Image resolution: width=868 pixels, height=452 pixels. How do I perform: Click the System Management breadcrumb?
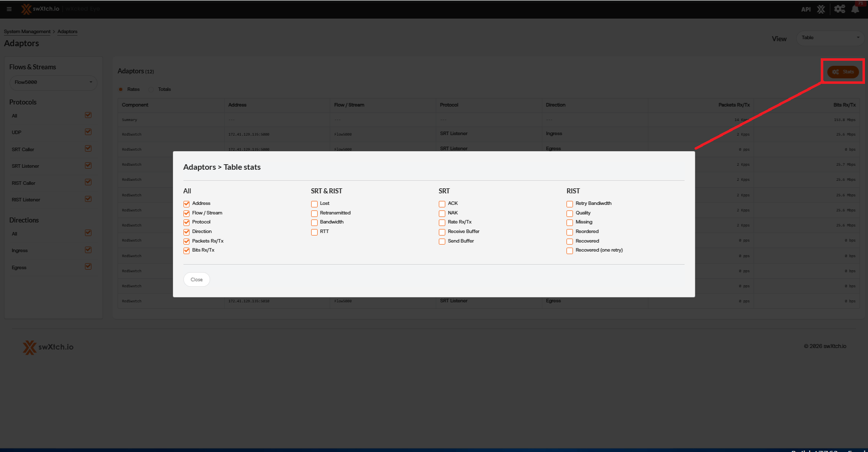click(x=27, y=32)
